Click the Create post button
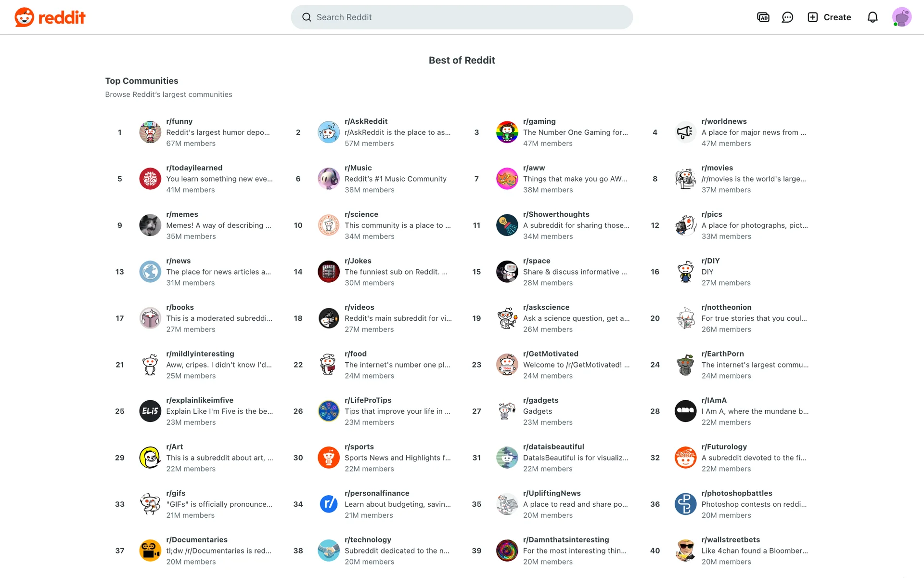This screenshot has width=924, height=578. click(829, 17)
